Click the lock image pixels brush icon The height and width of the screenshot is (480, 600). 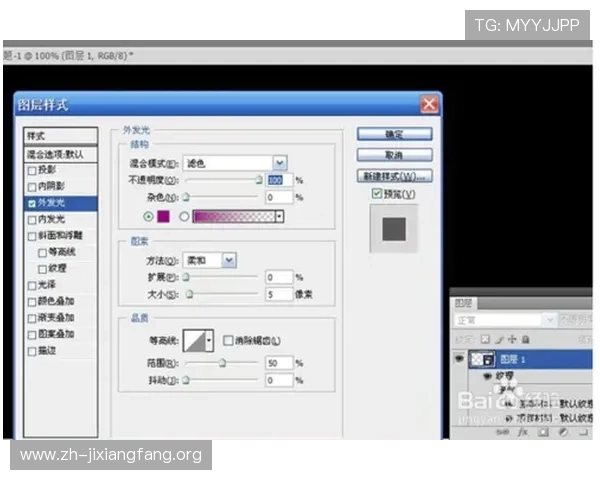click(499, 340)
